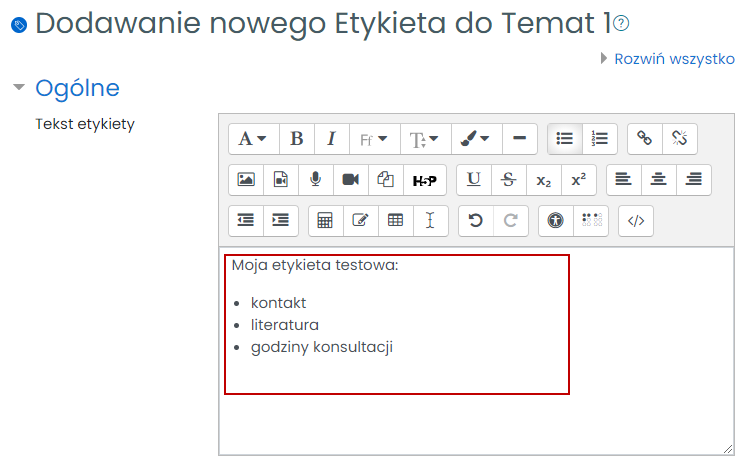
Task: Run the accessibility checker
Action: (556, 221)
